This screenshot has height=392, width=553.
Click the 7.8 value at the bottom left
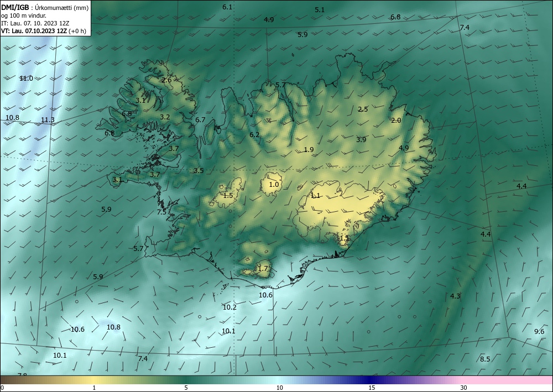[22, 374]
